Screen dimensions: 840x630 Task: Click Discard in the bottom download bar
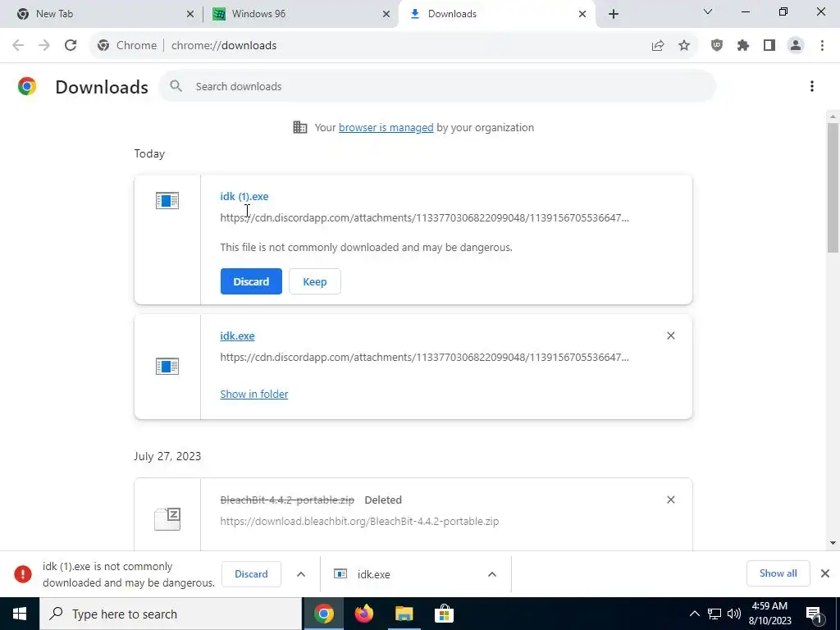coord(251,573)
